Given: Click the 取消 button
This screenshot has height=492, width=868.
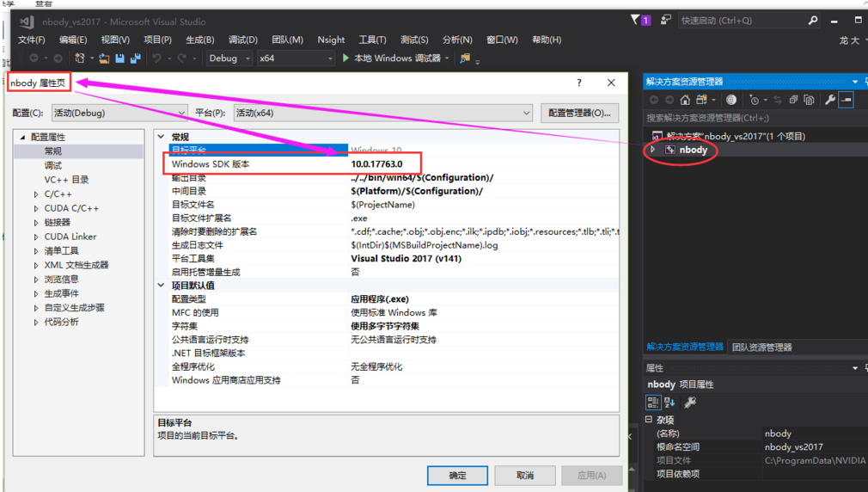Looking at the screenshot, I should 525,476.
